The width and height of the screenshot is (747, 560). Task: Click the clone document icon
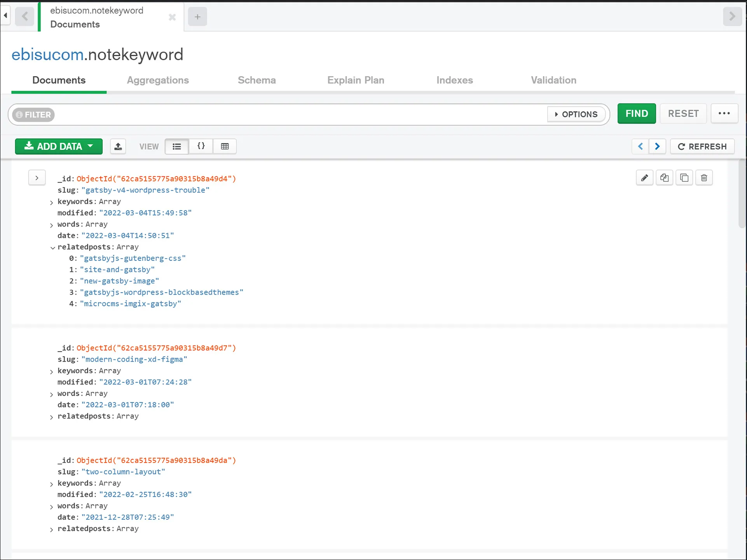pos(684,178)
